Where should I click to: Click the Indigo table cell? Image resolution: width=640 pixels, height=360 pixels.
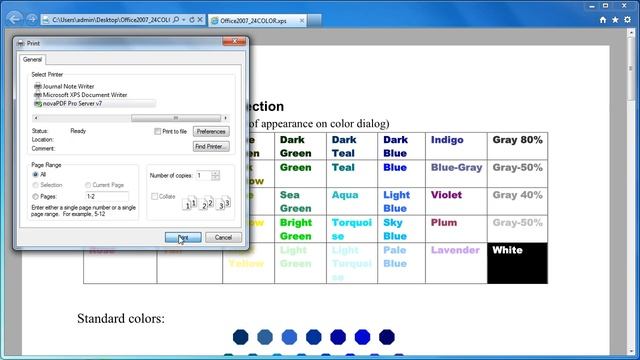[x=456, y=146]
